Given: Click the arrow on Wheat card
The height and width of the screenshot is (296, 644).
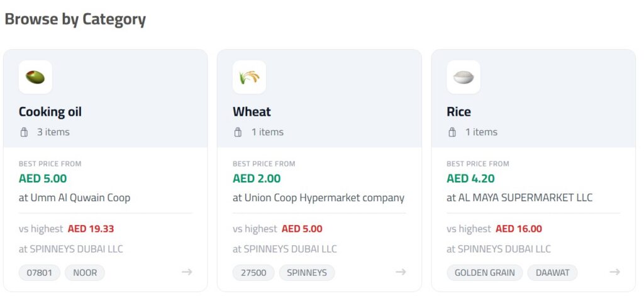Looking at the screenshot, I should click(x=401, y=272).
